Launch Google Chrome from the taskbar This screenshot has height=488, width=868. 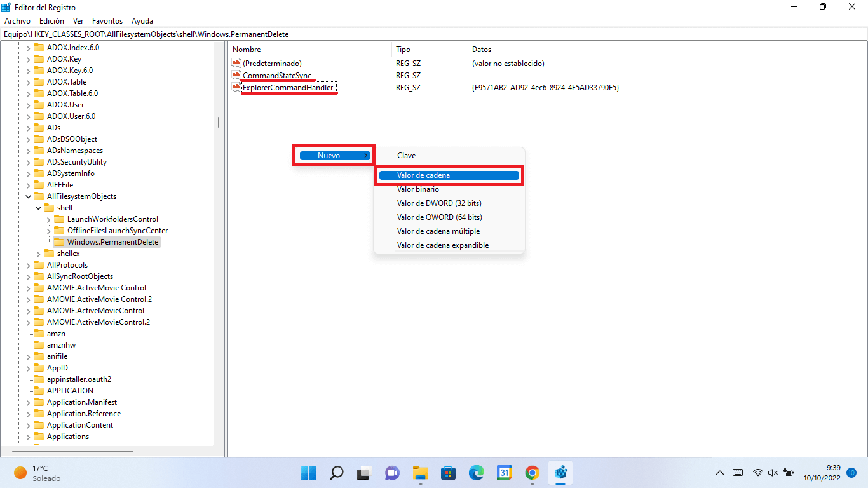(532, 473)
